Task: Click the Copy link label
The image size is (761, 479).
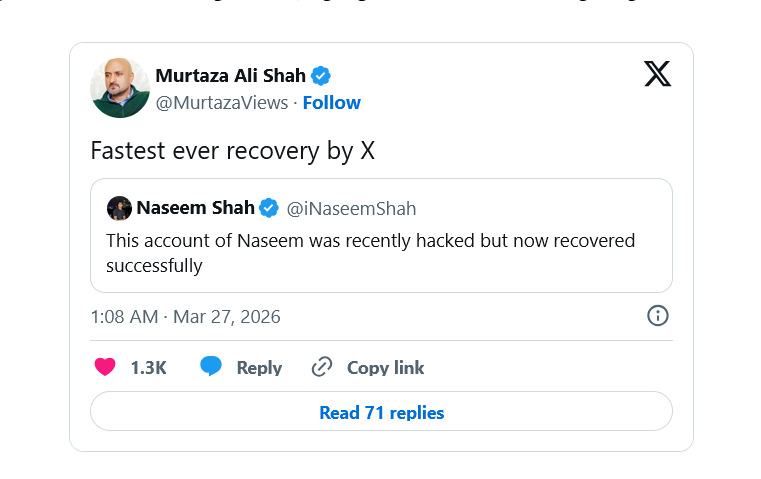Action: [x=385, y=367]
